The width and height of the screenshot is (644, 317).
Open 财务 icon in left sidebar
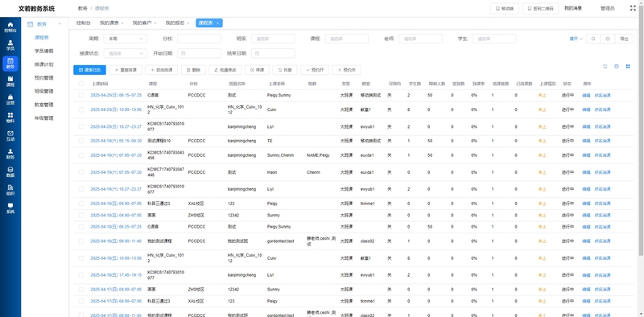coord(10,154)
